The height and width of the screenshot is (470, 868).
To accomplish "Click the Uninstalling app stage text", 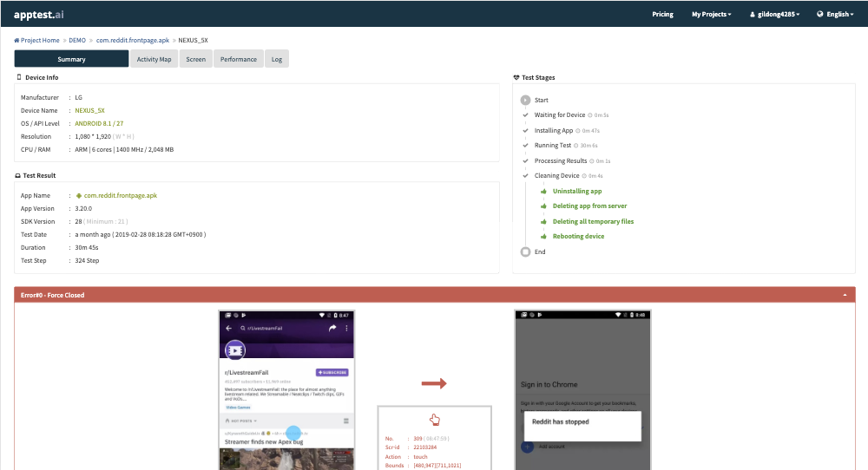I will pos(577,192).
